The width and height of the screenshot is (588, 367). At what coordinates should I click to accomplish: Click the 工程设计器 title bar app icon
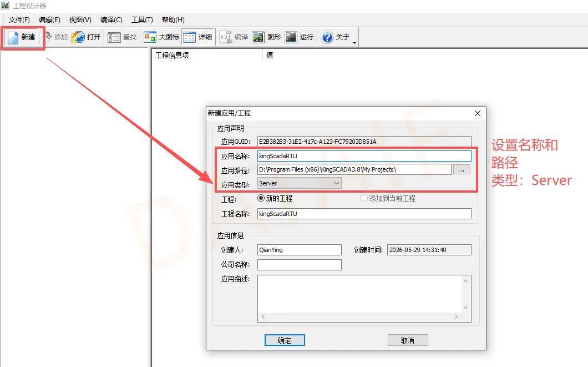5,6
